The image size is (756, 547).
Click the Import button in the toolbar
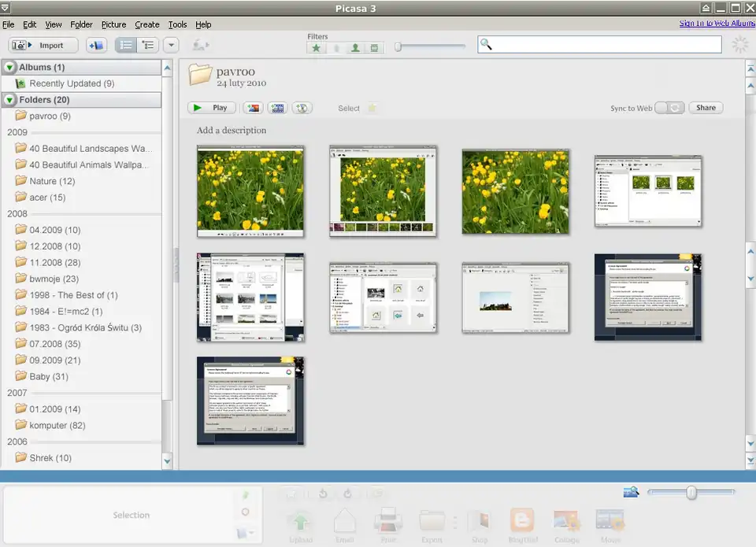(x=43, y=46)
